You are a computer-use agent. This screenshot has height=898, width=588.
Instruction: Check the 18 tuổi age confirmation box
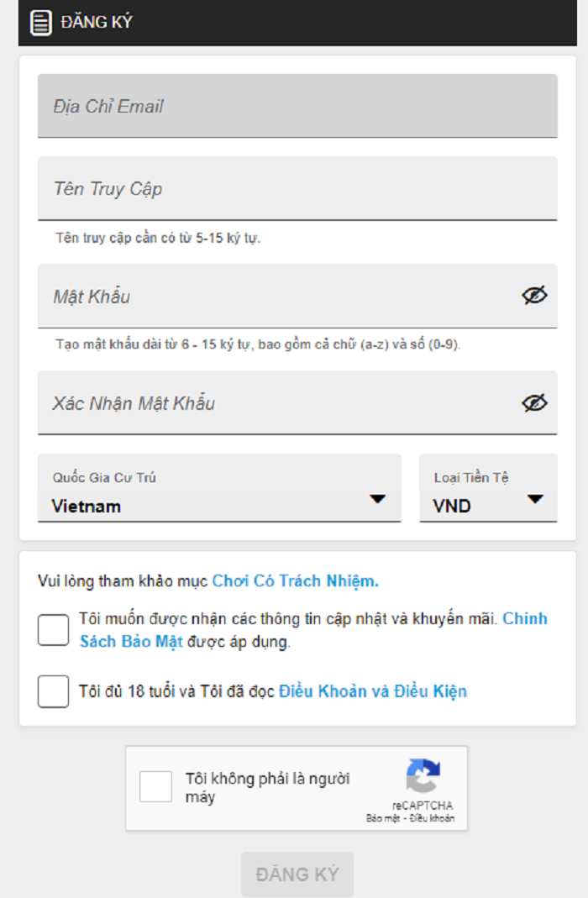pos(53,691)
